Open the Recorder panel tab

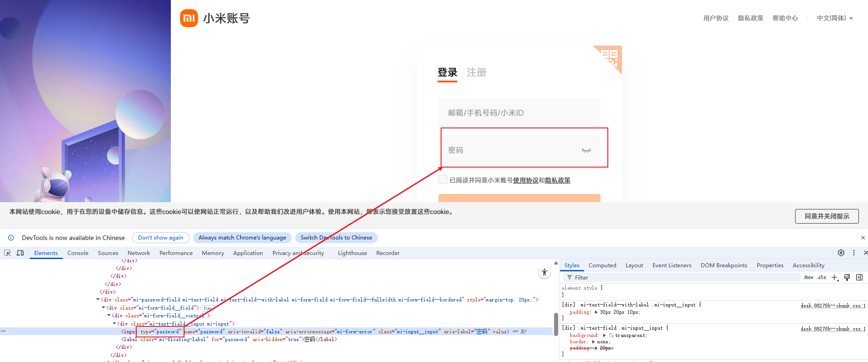point(388,253)
